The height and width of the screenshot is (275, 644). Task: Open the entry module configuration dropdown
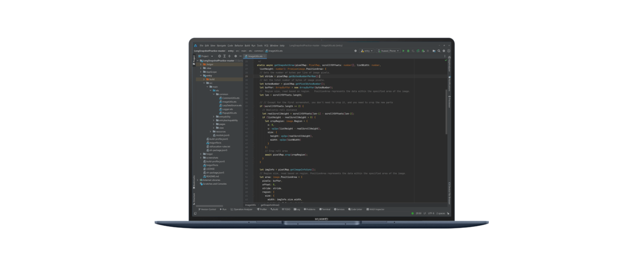367,51
